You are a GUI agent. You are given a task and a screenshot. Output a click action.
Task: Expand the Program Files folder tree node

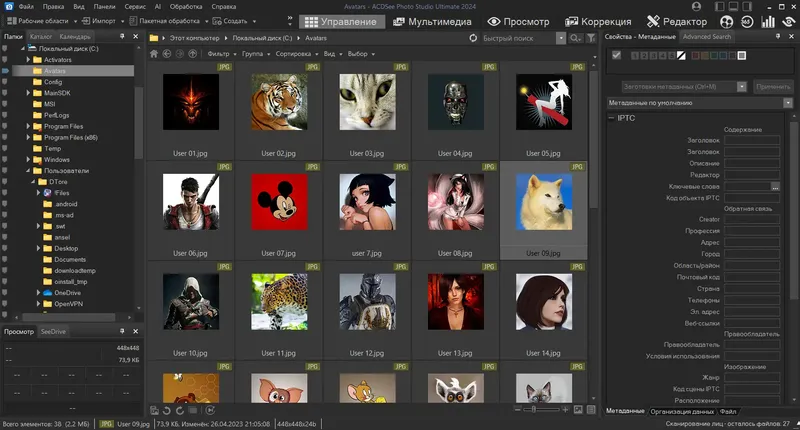coord(26,126)
